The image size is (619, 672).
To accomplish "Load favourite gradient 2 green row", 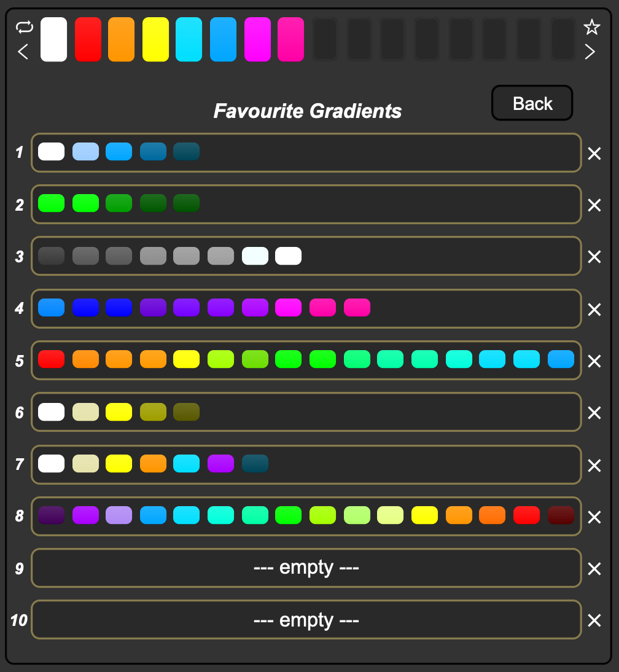I will [x=306, y=204].
